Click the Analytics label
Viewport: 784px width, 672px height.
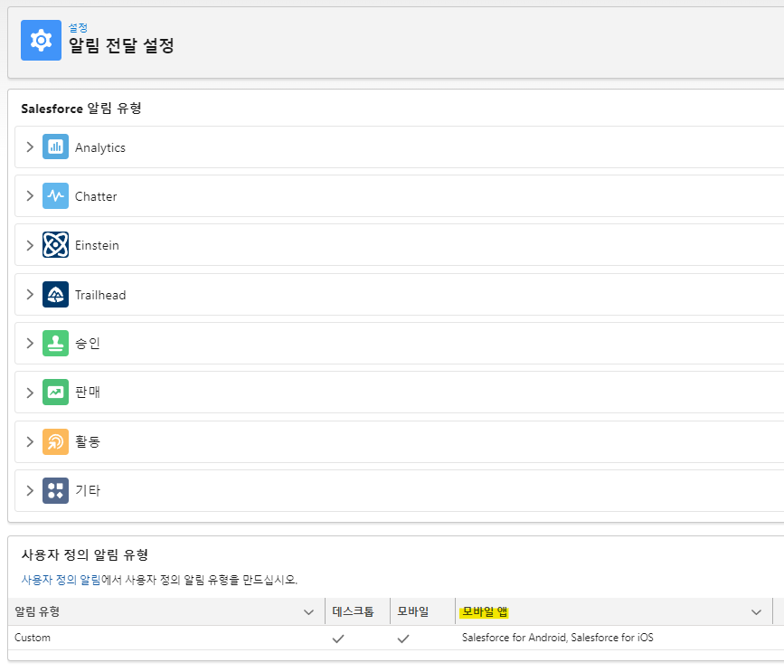pos(100,147)
